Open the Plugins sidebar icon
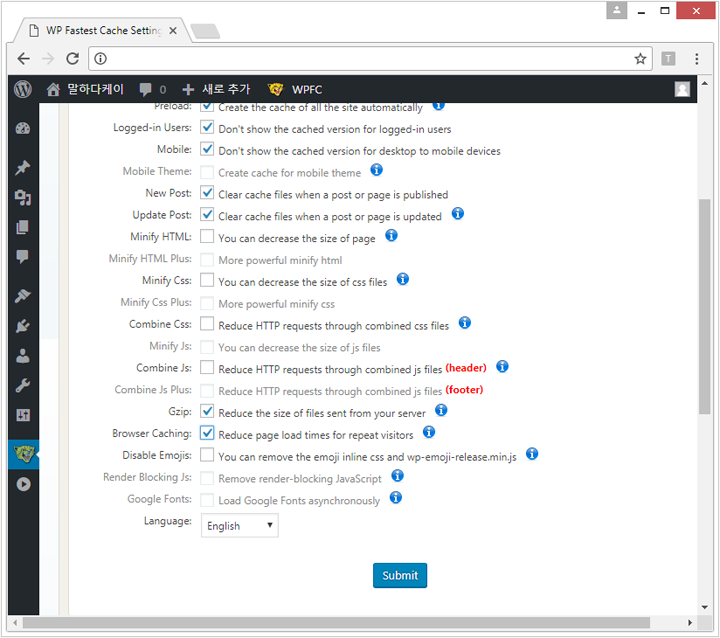The height and width of the screenshot is (638, 720). (23, 325)
